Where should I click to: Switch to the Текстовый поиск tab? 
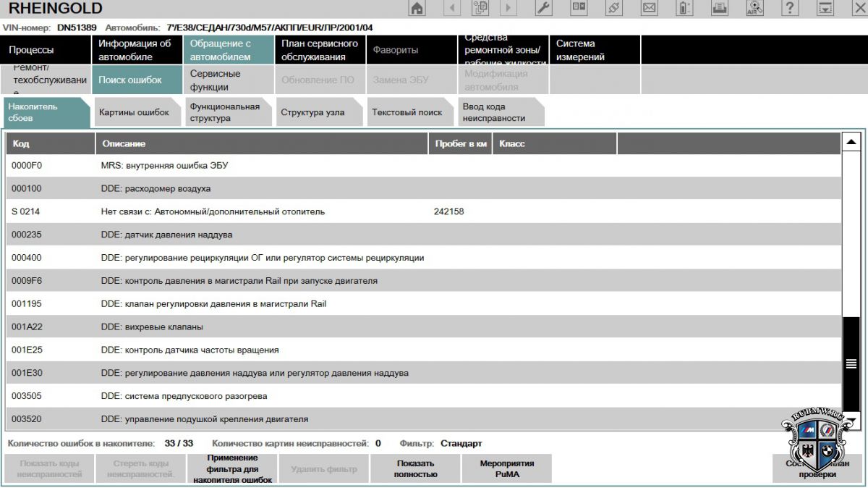pos(410,112)
